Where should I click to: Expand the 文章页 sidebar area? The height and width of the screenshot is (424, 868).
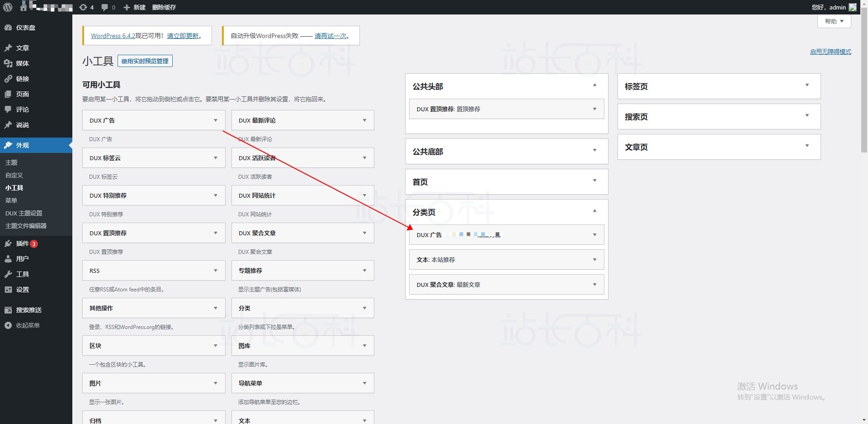(807, 146)
